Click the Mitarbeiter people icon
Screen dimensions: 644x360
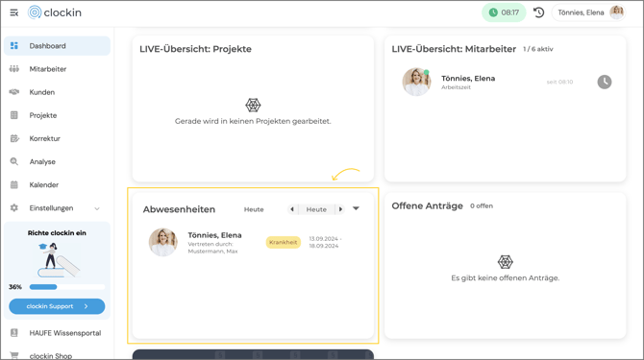point(14,69)
